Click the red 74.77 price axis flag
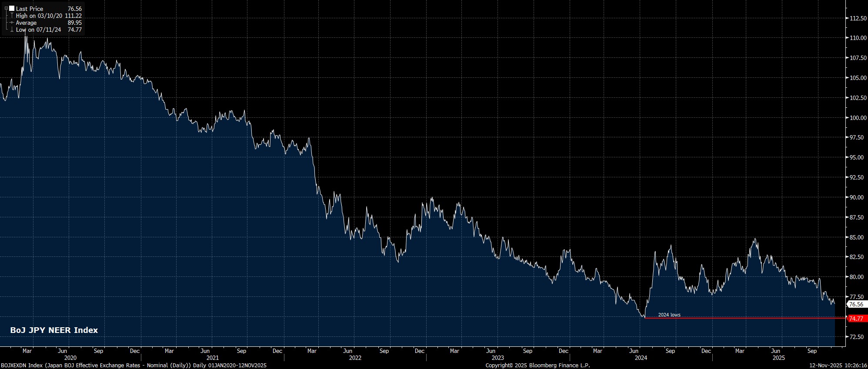Screen dimensions: 868x369 [856, 319]
